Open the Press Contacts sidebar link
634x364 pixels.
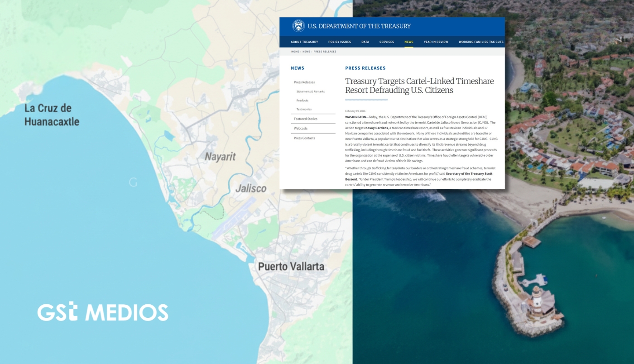click(x=304, y=138)
